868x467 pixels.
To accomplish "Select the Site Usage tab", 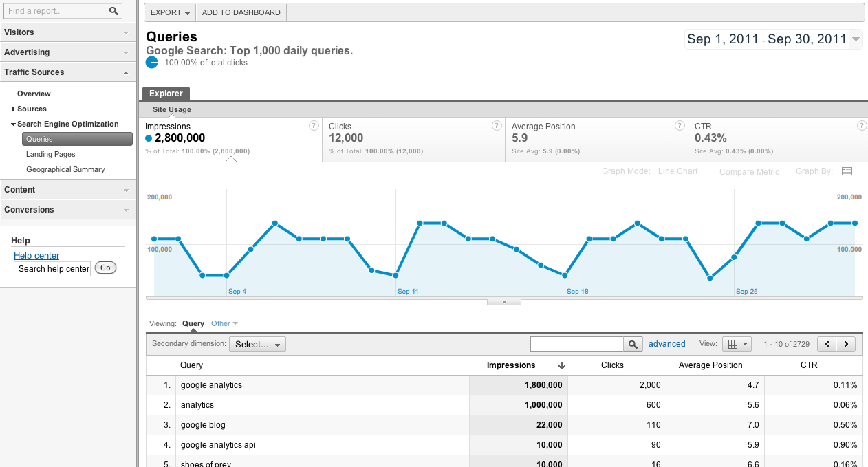I will click(172, 109).
